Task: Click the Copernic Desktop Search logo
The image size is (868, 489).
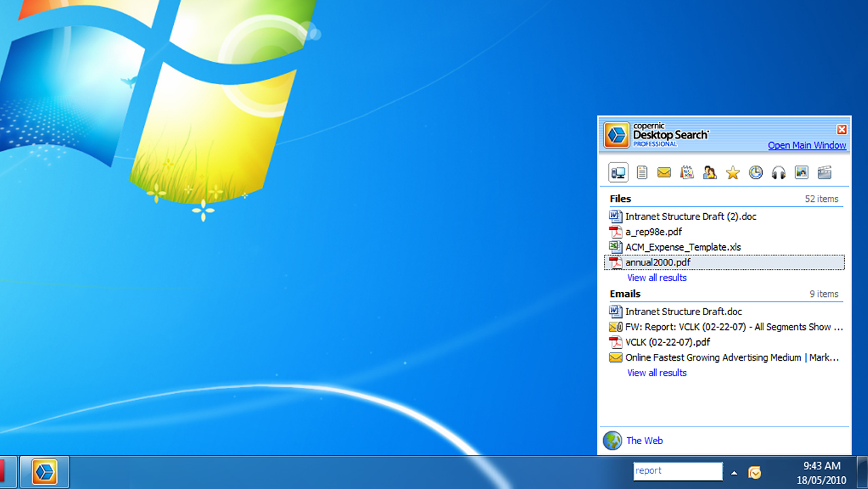Action: tap(616, 135)
